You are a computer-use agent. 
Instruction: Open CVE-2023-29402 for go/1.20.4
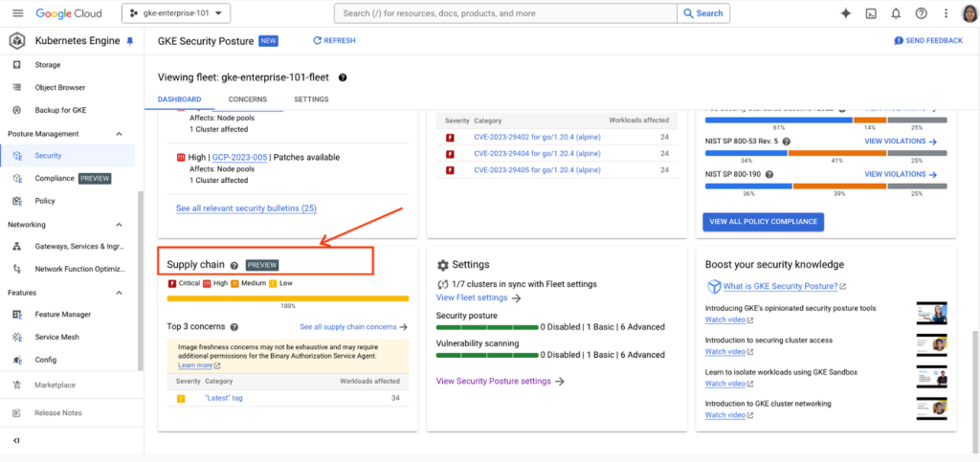537,137
